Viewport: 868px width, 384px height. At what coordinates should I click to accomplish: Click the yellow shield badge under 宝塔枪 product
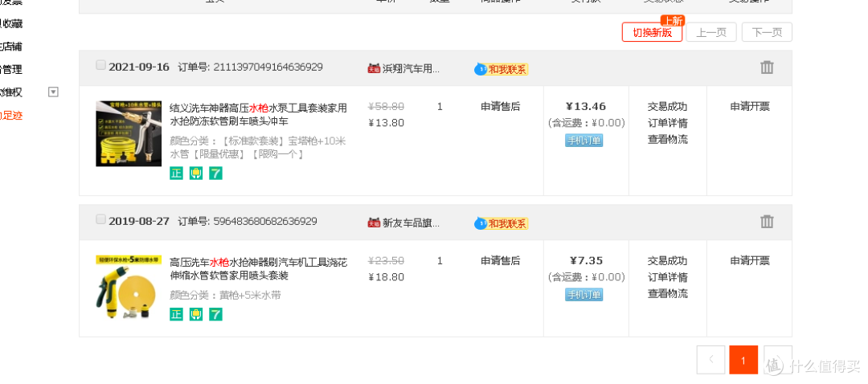[x=196, y=174]
